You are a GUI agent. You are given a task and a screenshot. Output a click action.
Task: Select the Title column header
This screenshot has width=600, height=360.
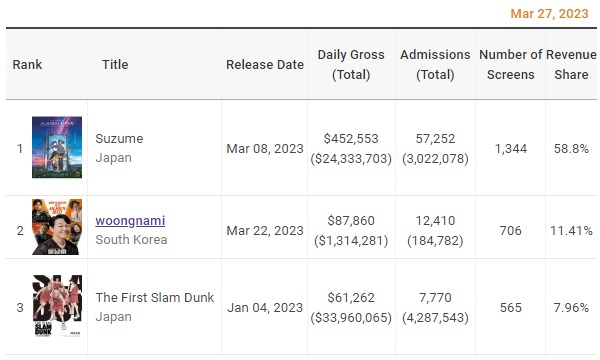[x=115, y=64]
